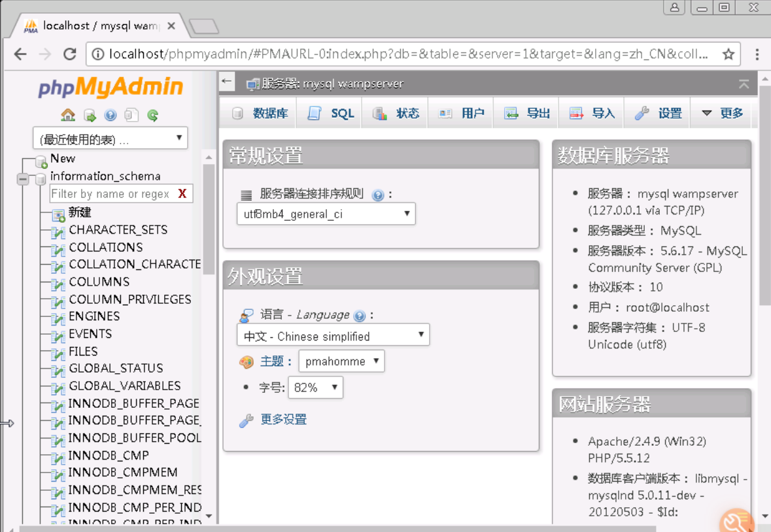Click the phpMyAdmin home icon

click(x=68, y=115)
